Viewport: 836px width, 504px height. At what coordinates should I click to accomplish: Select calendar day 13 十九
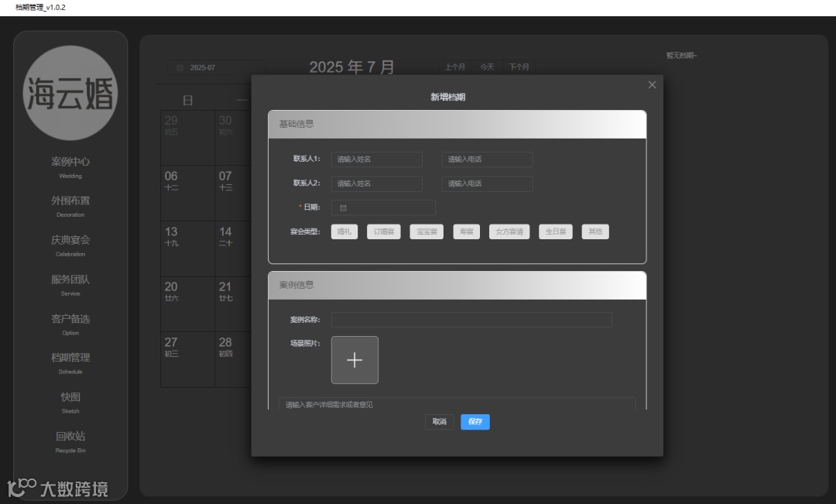click(187, 249)
